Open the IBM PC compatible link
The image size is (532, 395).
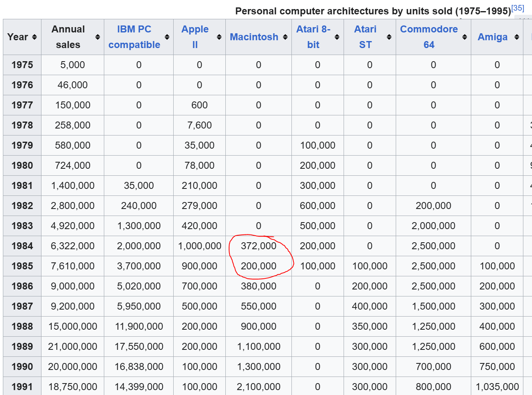[x=134, y=37]
